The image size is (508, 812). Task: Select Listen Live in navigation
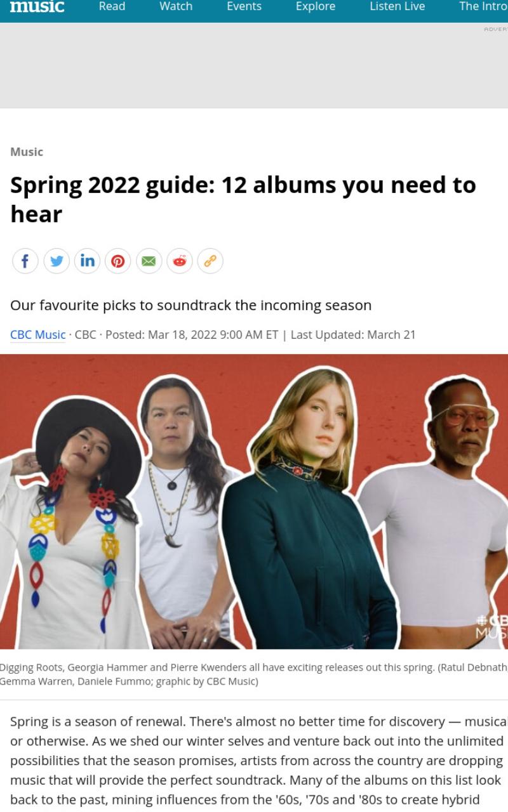click(398, 6)
